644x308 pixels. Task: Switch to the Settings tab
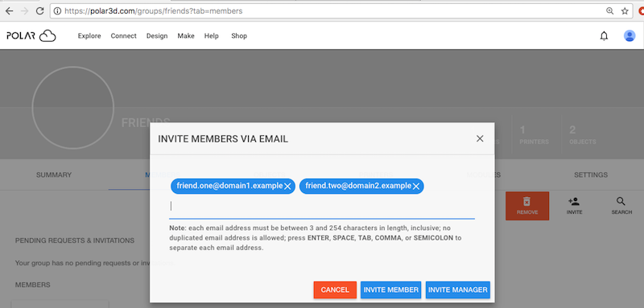tap(591, 175)
